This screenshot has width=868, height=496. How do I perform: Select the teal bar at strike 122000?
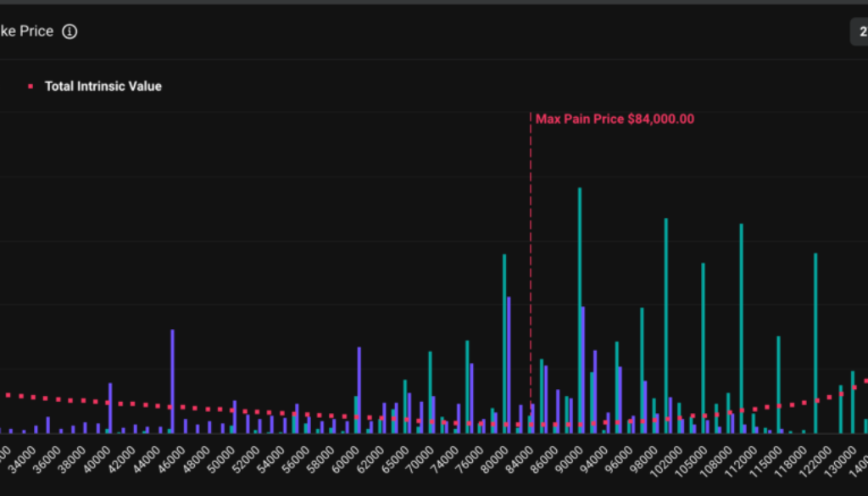click(x=815, y=343)
